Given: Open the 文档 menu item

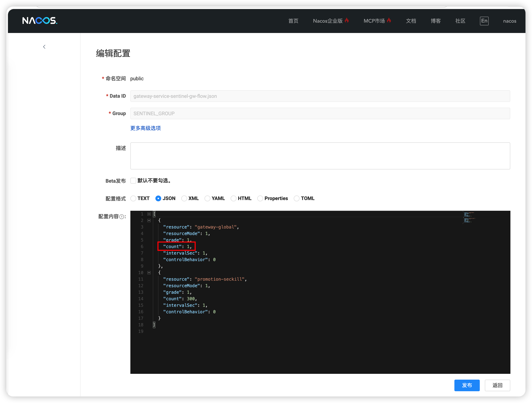Looking at the screenshot, I should point(411,21).
